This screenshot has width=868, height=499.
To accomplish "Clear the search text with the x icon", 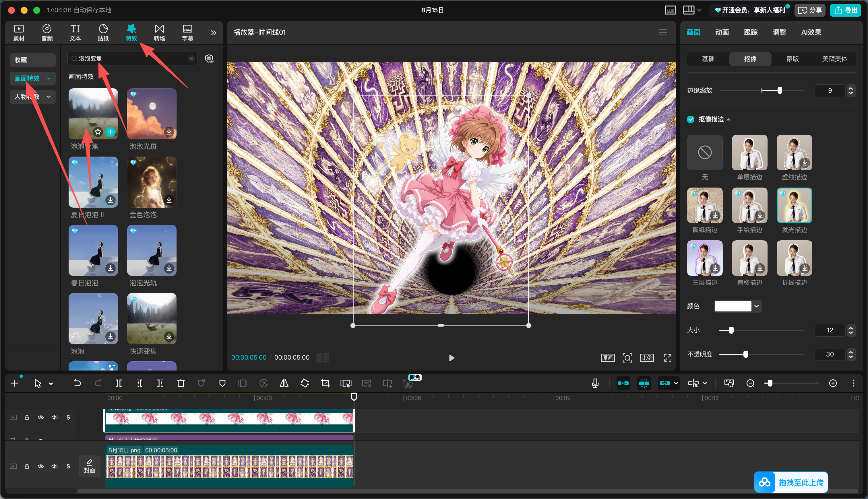I will coord(192,59).
